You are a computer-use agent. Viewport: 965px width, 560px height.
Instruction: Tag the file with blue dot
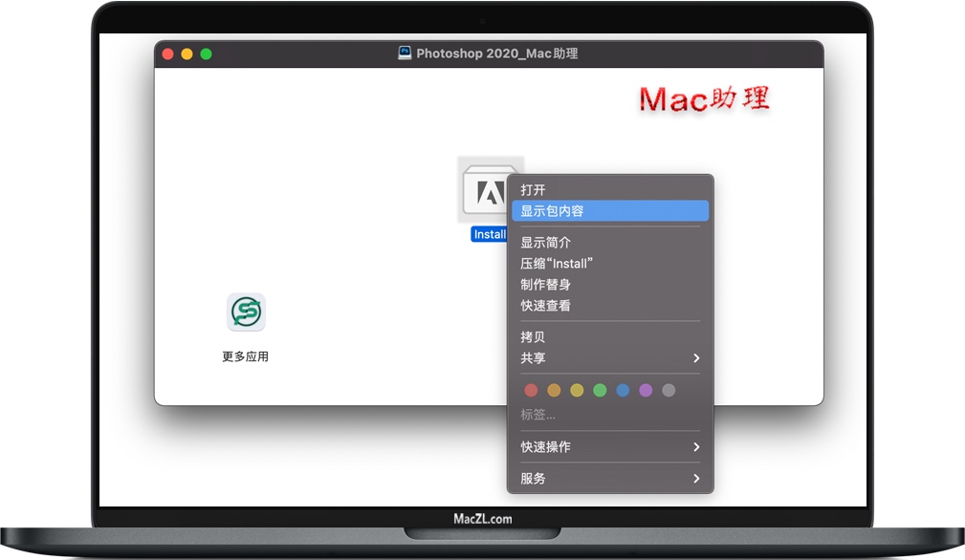coord(623,390)
